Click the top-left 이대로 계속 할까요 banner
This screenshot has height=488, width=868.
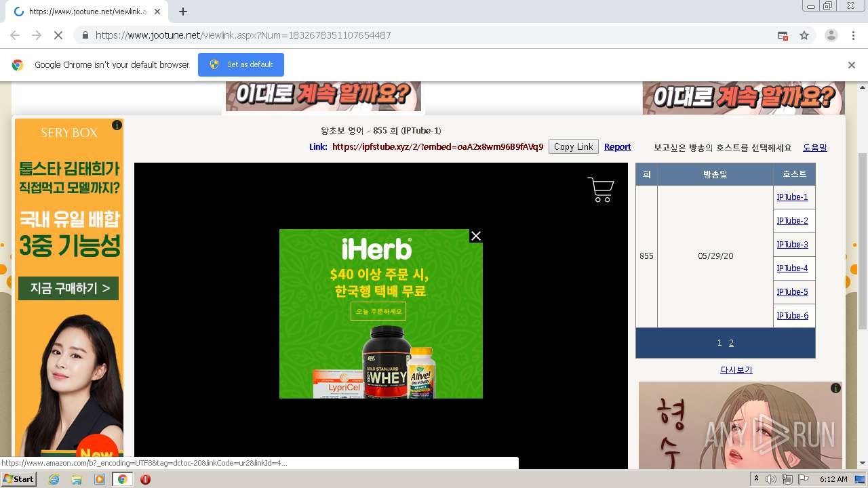(x=323, y=96)
